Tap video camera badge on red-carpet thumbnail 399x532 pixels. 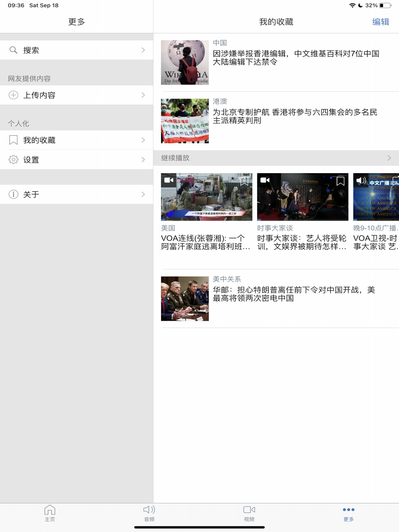pos(265,180)
